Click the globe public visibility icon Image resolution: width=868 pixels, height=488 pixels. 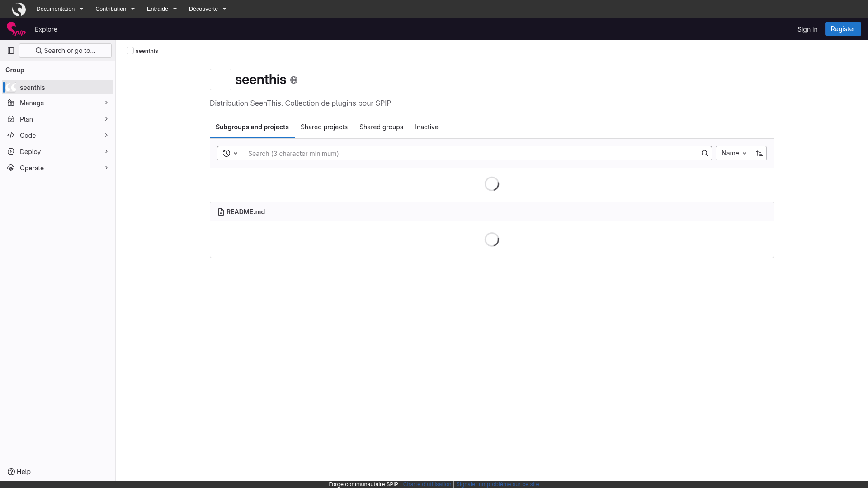tap(294, 80)
